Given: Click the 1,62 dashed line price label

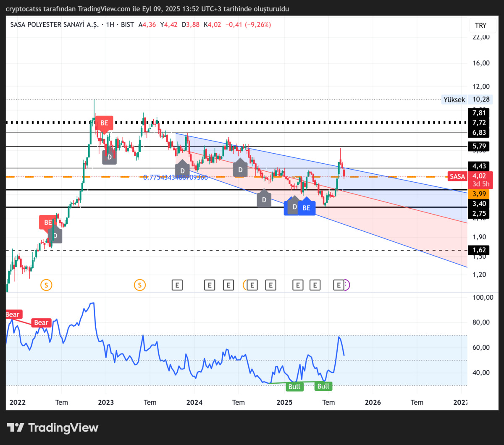Looking at the screenshot, I should point(479,250).
